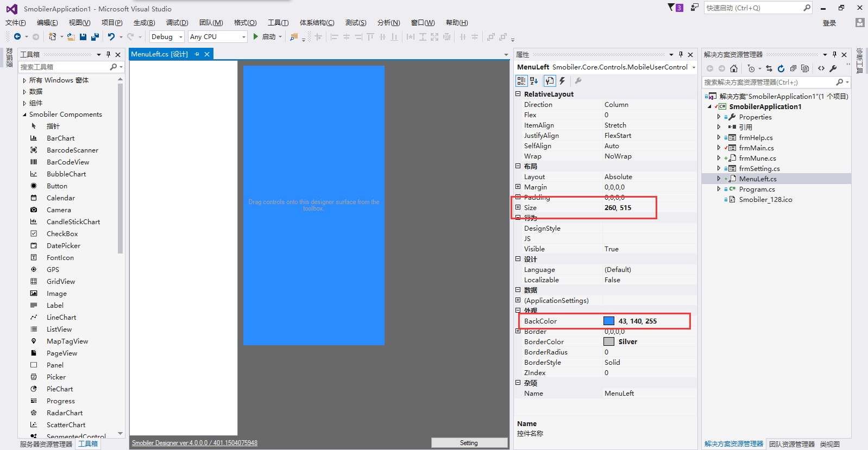Open Properties wrench in Solution Explorer

(x=833, y=68)
